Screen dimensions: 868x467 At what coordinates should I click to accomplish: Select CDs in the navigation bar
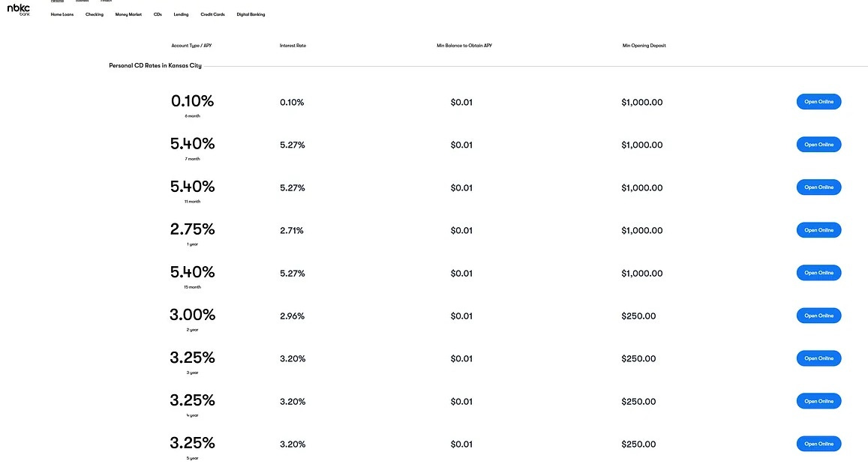(x=158, y=14)
